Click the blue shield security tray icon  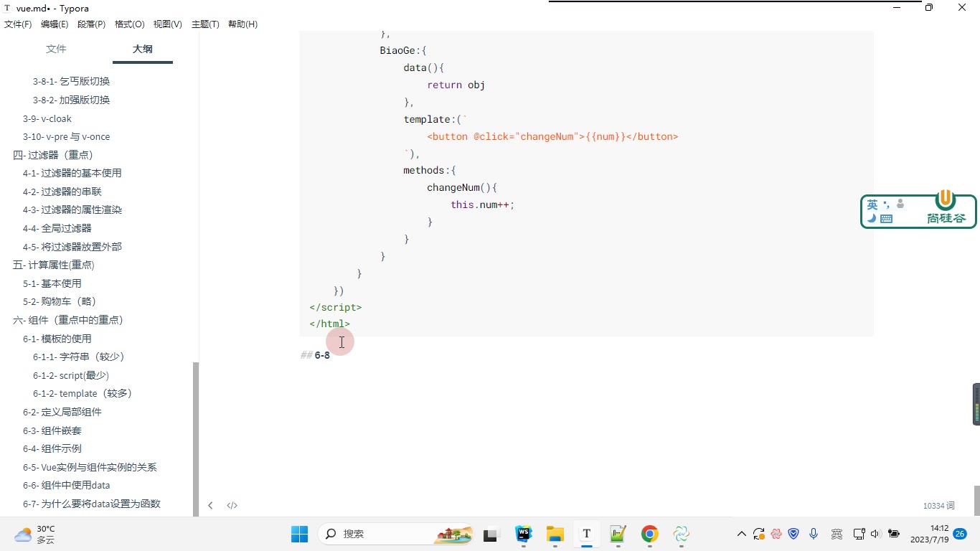pyautogui.click(x=793, y=534)
